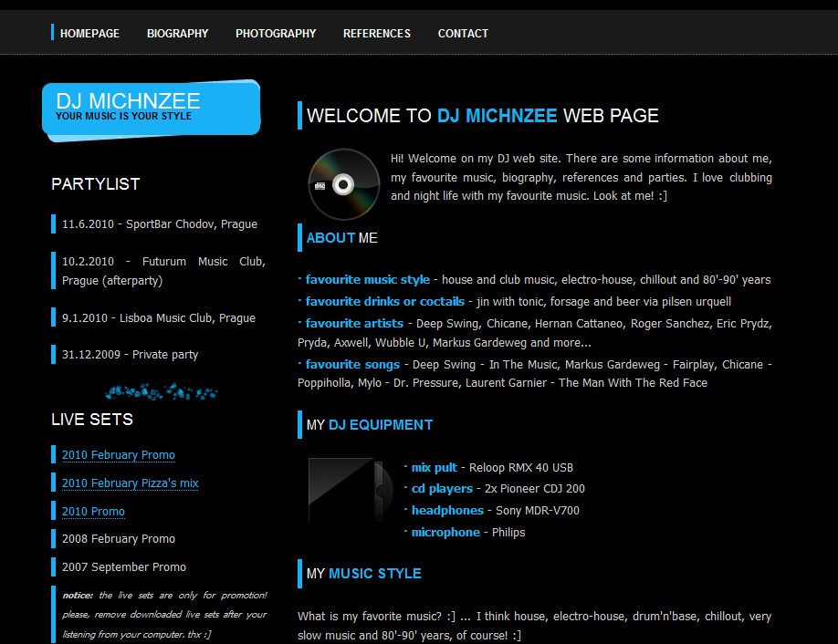Click the LIVE SETS heading

(92, 420)
